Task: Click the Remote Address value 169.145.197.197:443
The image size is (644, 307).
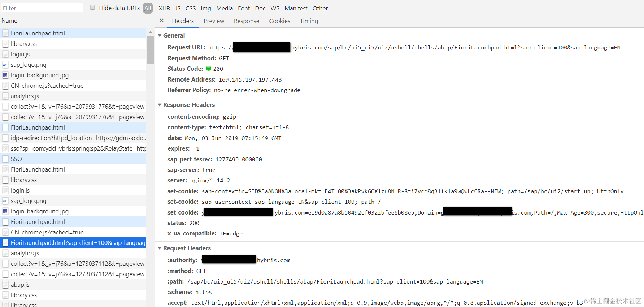Action: tap(250, 80)
